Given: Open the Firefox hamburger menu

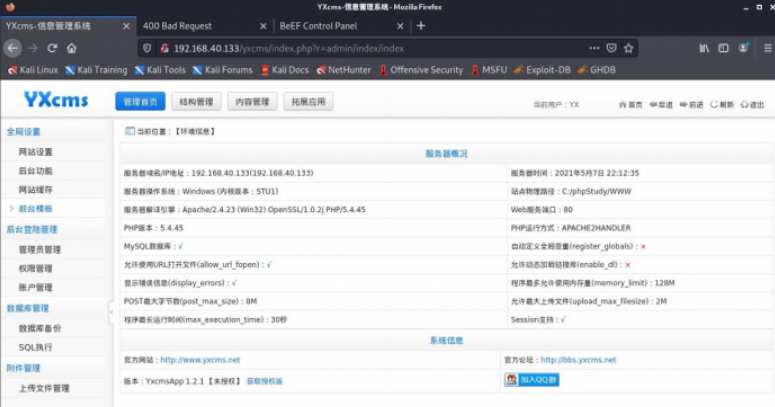Looking at the screenshot, I should pyautogui.click(x=768, y=48).
